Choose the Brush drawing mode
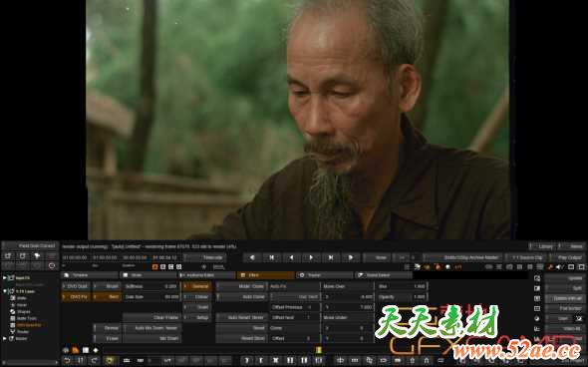Screen dimensions: 588x367 pos(108,286)
